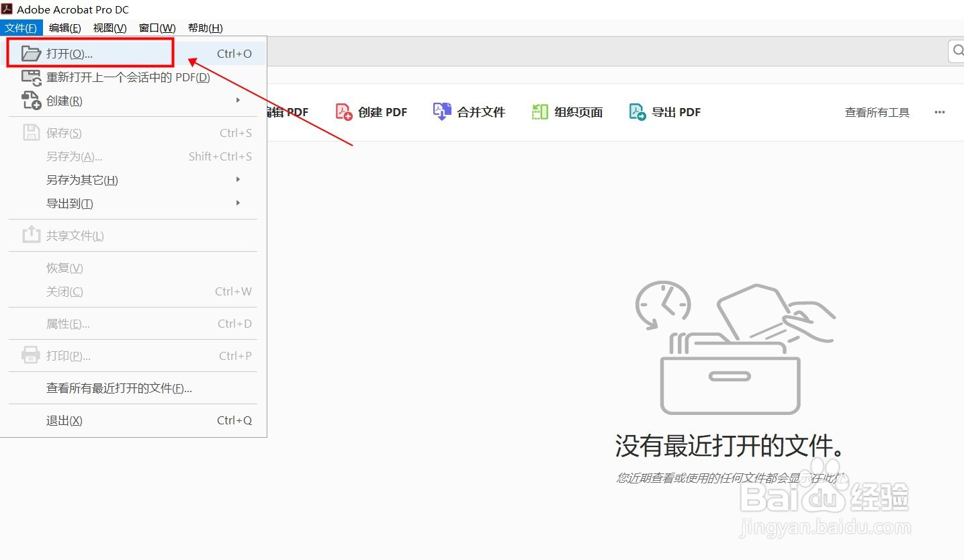Click the share icon beside 共享文件(L)
This screenshot has width=964, height=560.
(32, 235)
